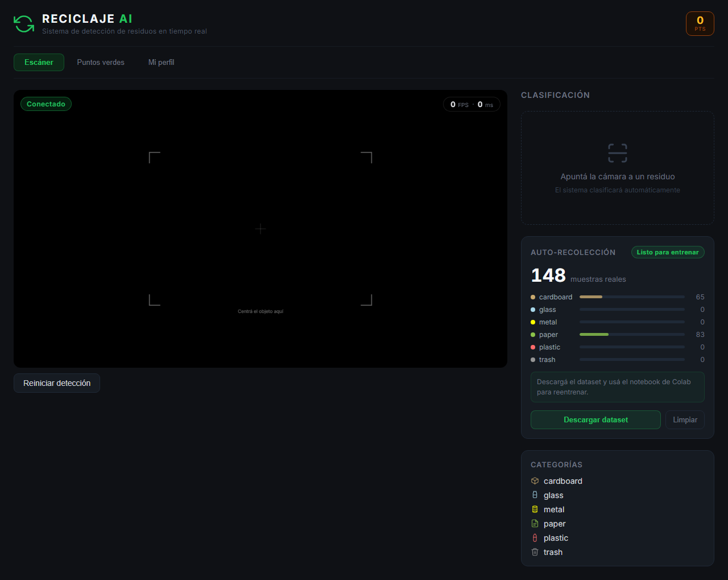This screenshot has width=728, height=580.
Task: Click the 148 muestras reales count
Action: tap(578, 275)
